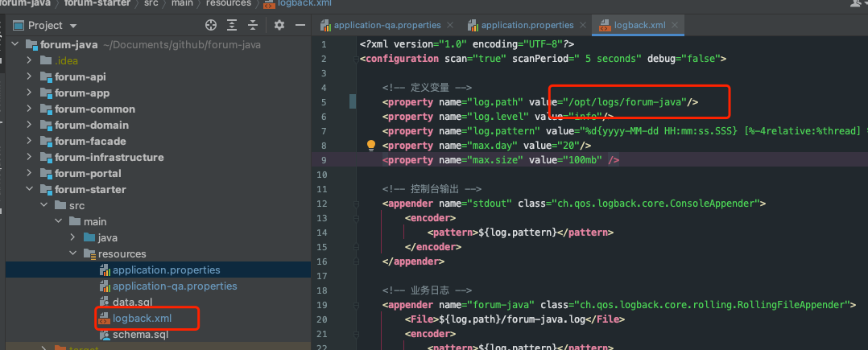Screen dimensions: 868x350
Task: Expand the forum-facade module
Action: click(29, 141)
